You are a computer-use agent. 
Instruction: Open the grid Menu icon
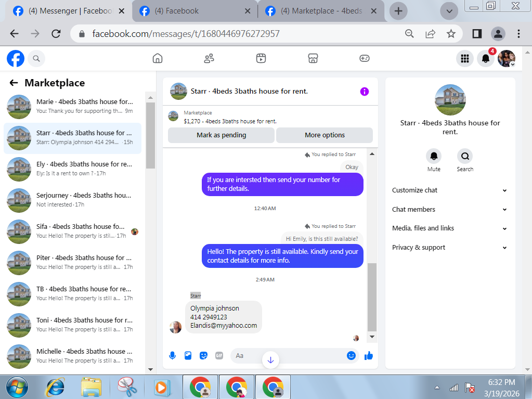click(x=465, y=58)
